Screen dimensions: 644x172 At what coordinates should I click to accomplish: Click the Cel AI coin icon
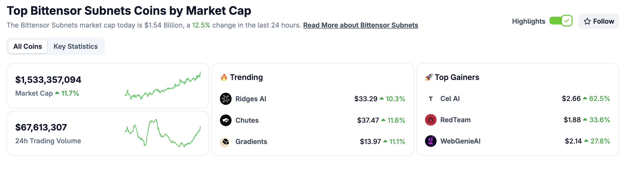(x=431, y=99)
